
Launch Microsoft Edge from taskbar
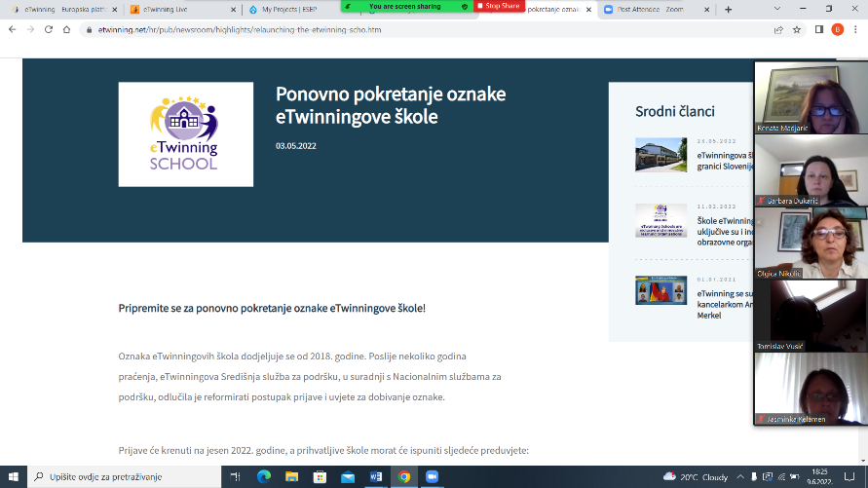coord(264,476)
